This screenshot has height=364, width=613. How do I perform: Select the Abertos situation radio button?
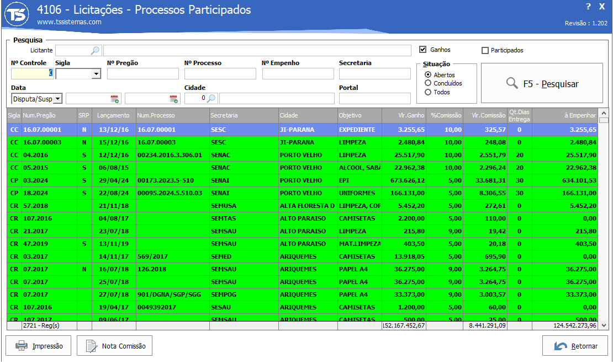pyautogui.click(x=428, y=74)
